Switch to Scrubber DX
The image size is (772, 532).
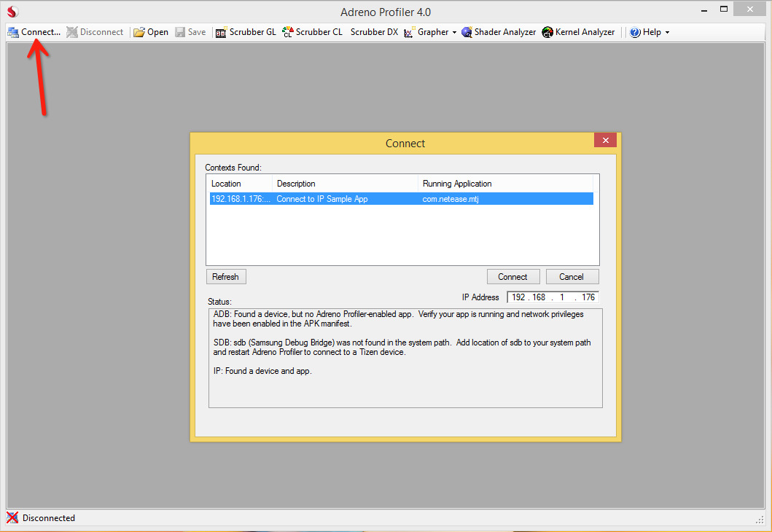tap(374, 32)
